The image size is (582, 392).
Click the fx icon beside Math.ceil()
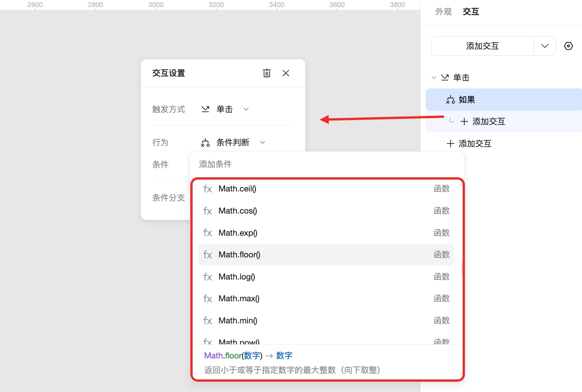coord(207,188)
